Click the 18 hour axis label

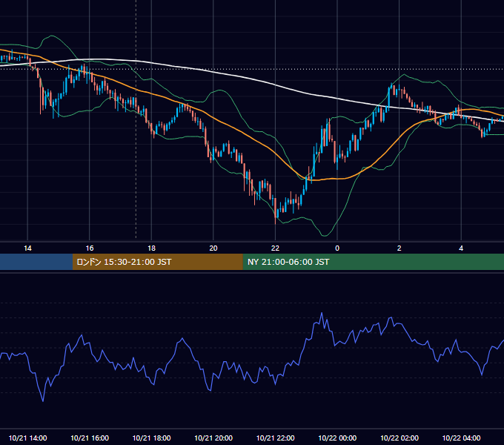151,248
